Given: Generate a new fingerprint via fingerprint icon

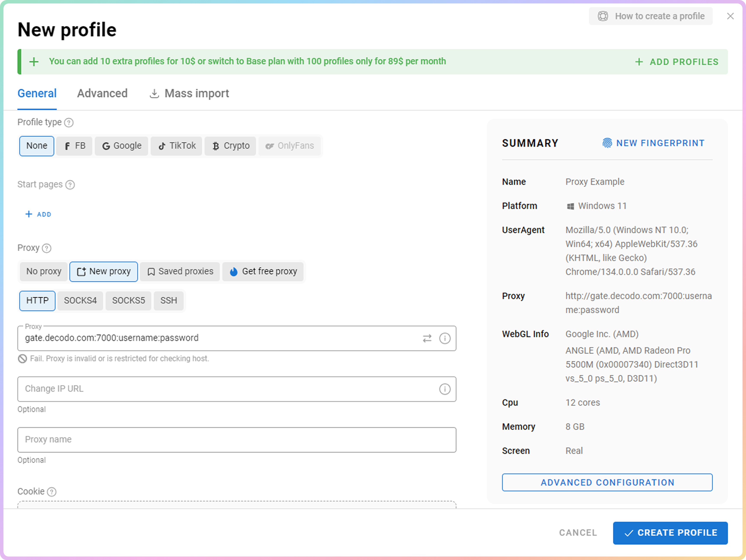Looking at the screenshot, I should coord(607,143).
